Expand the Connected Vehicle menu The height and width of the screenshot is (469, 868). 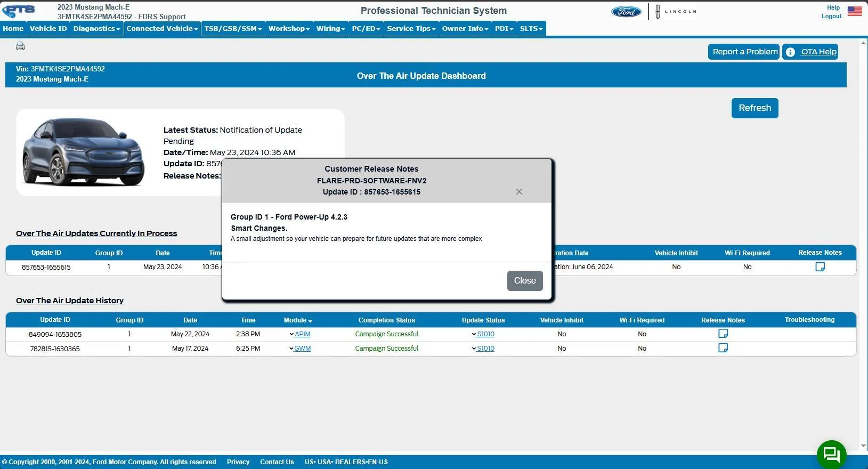(162, 29)
